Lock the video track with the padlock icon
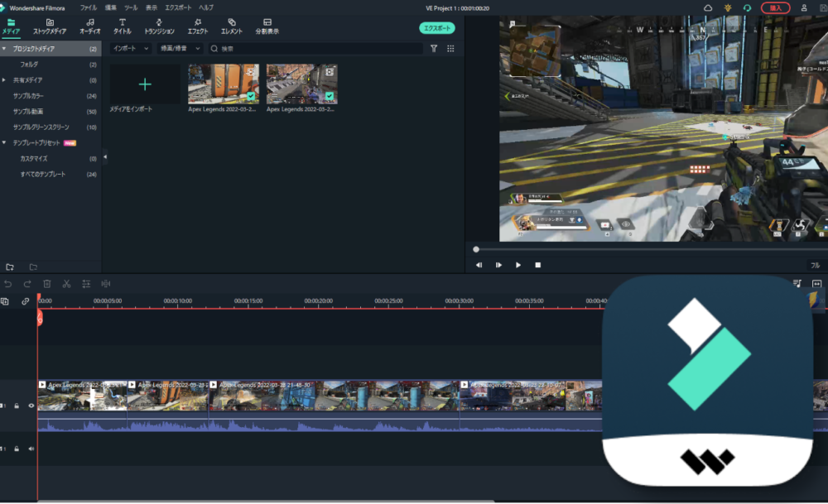The height and width of the screenshot is (504, 828). point(17,406)
